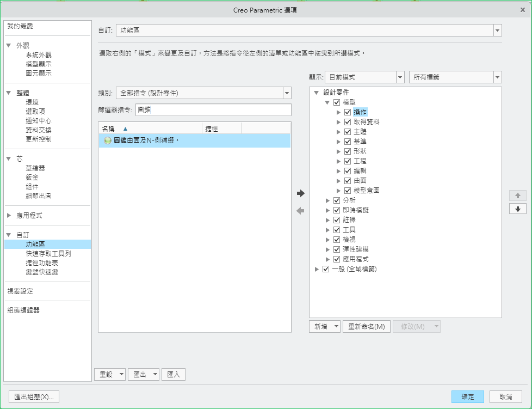Click the move up arrow button
The width and height of the screenshot is (532, 409).
[x=517, y=195]
